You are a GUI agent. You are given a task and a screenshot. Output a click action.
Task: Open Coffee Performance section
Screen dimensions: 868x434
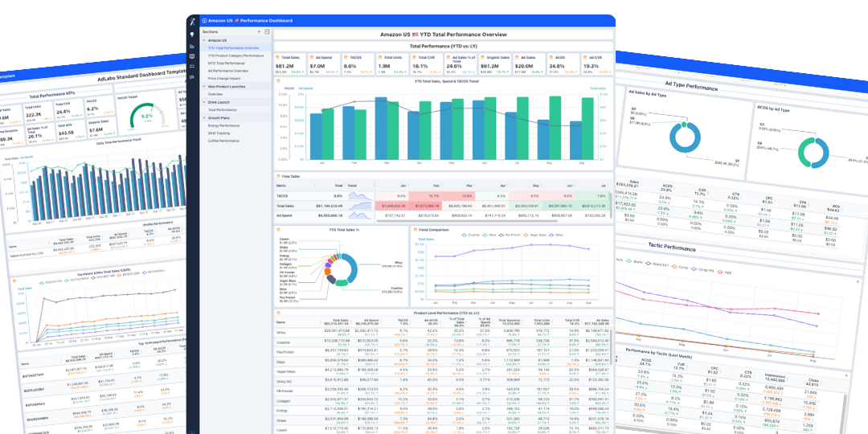pyautogui.click(x=236, y=141)
